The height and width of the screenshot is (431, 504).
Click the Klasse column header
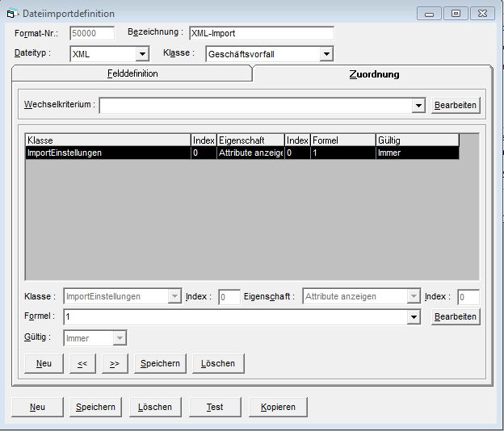click(108, 140)
